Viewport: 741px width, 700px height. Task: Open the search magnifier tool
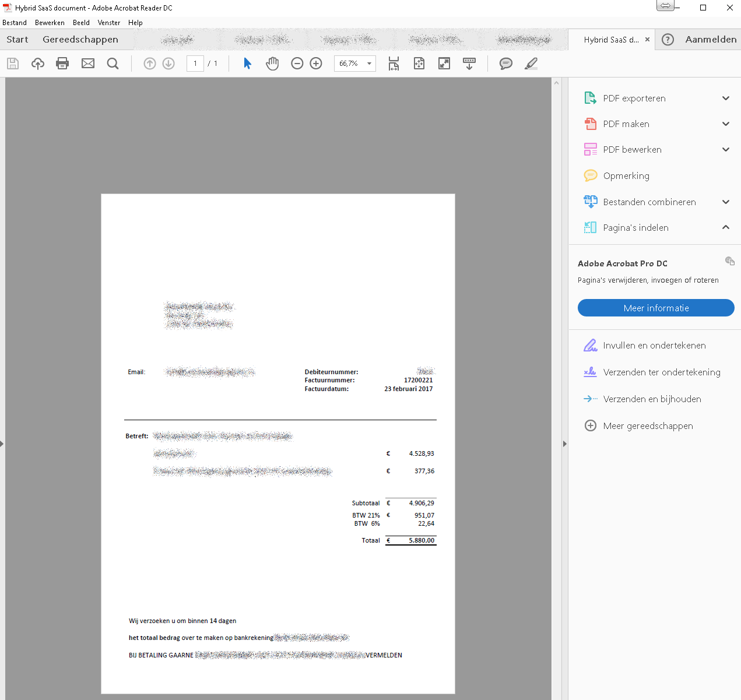tap(113, 64)
